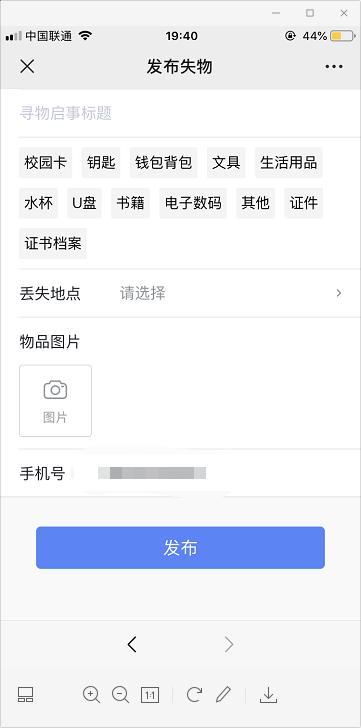Select the 钥匙 category tag

coord(101,163)
